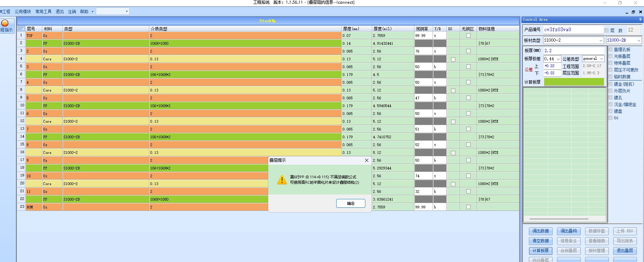The image size is (644, 262).
Task: Open 板厚极差 0.44 dropdown
Action: (x=558, y=59)
